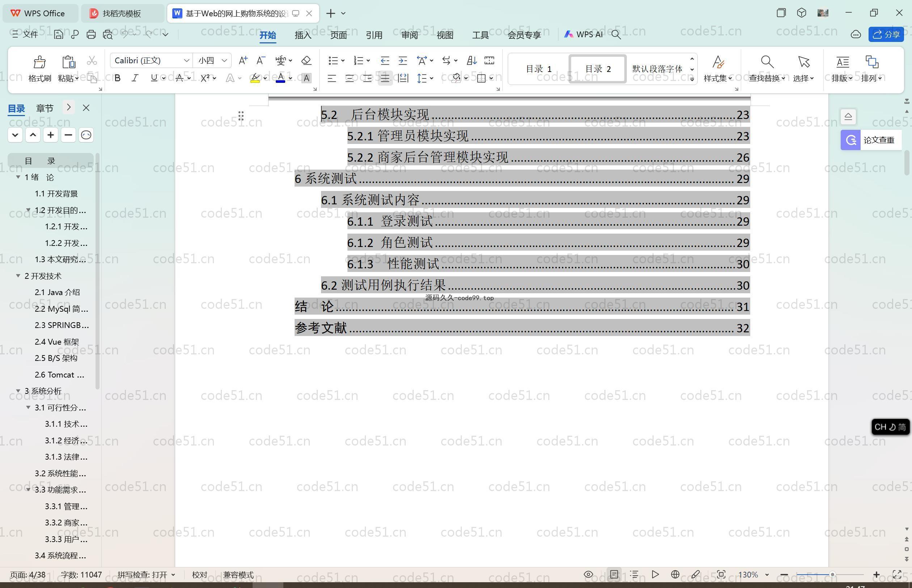Click the Align Right icon

click(367, 78)
